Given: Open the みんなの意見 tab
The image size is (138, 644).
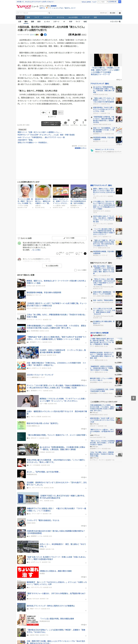Looking at the screenshot, I should pyautogui.click(x=73, y=17).
